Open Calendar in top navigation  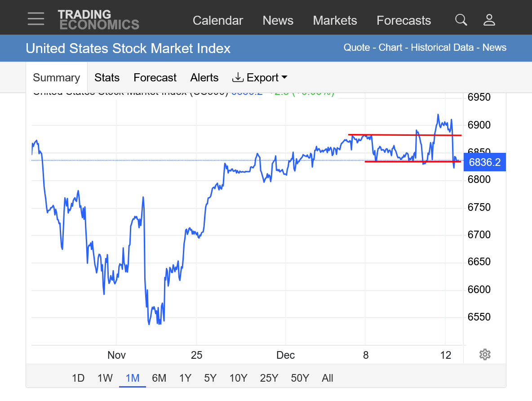pyautogui.click(x=218, y=21)
